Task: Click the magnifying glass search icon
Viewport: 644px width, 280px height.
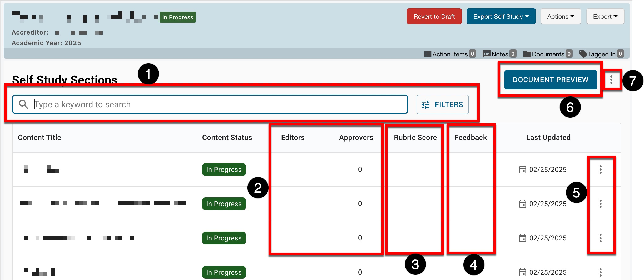Action: (x=23, y=104)
